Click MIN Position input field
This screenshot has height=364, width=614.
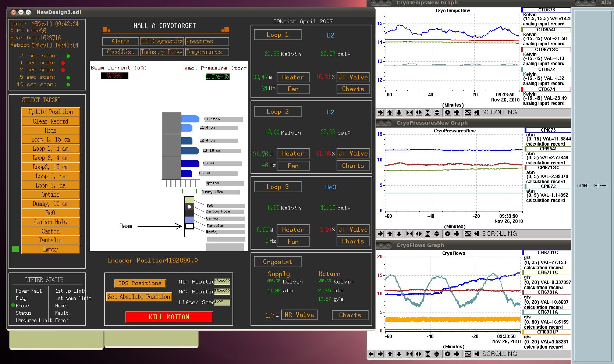(x=222, y=281)
